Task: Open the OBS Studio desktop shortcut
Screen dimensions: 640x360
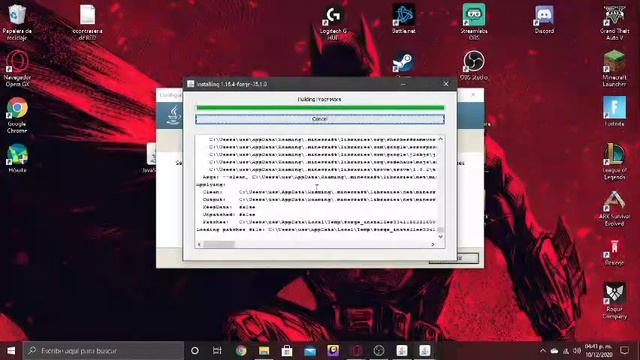Action: (474, 65)
